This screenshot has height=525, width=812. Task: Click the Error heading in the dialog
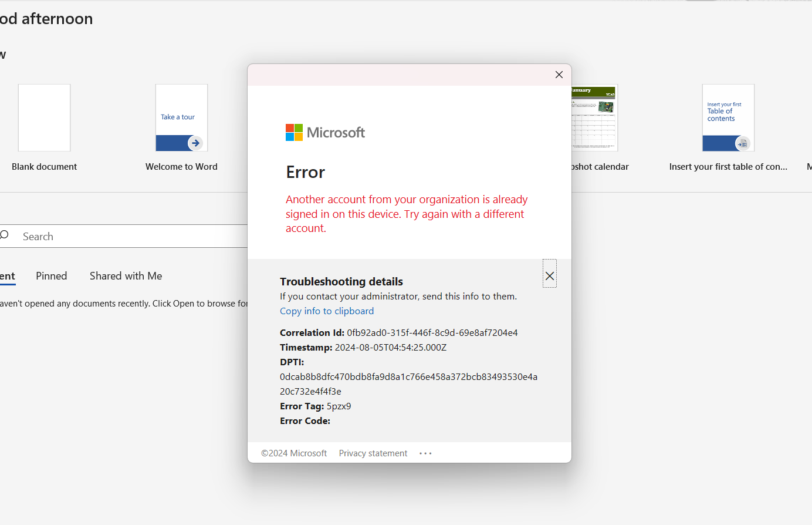click(306, 172)
